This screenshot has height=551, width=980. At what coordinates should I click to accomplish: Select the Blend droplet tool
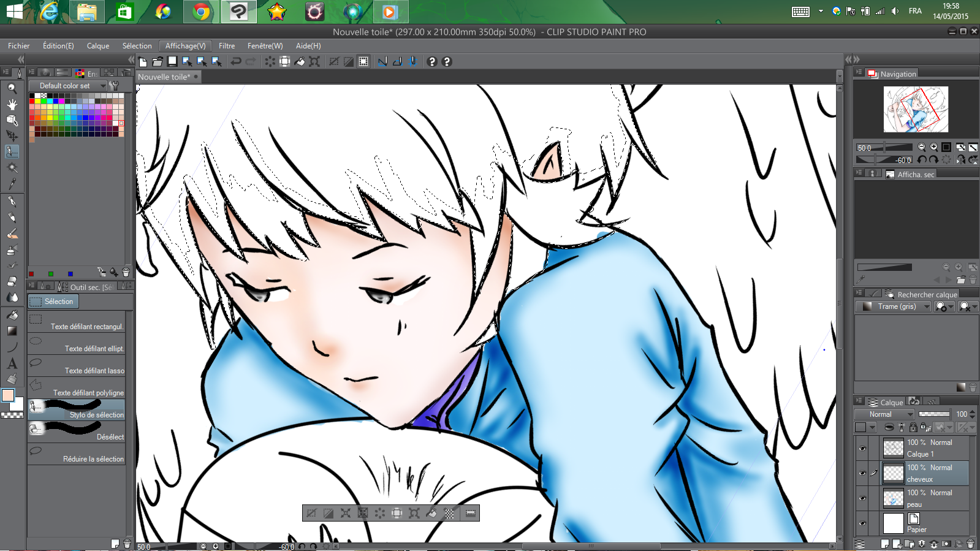[12, 297]
